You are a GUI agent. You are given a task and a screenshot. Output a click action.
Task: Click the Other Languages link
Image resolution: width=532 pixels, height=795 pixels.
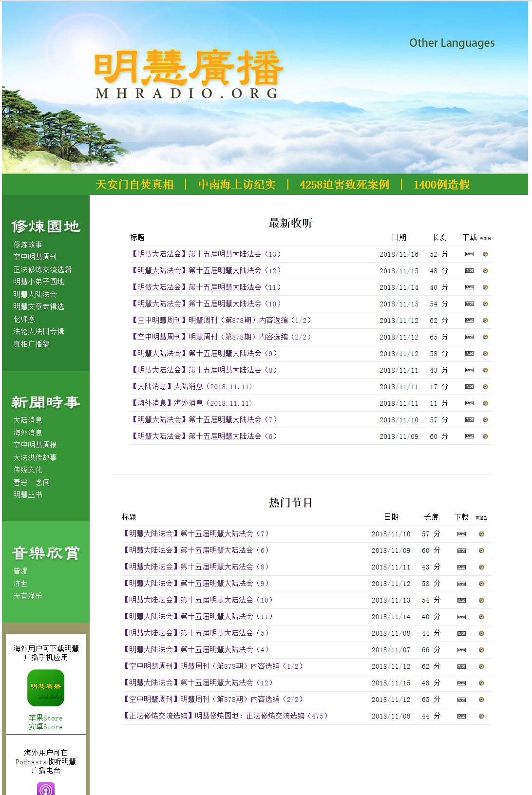(452, 43)
